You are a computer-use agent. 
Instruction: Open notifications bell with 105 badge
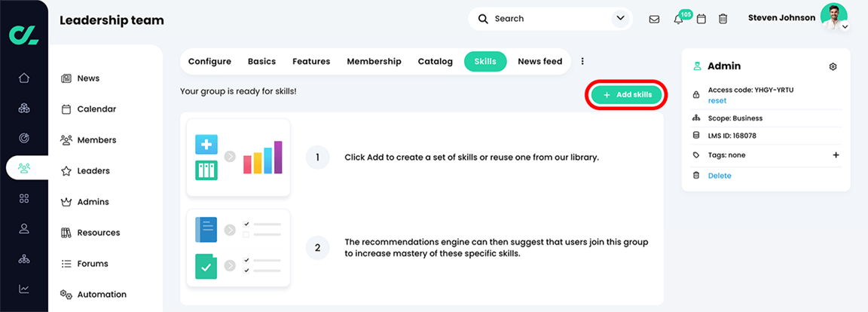[678, 20]
